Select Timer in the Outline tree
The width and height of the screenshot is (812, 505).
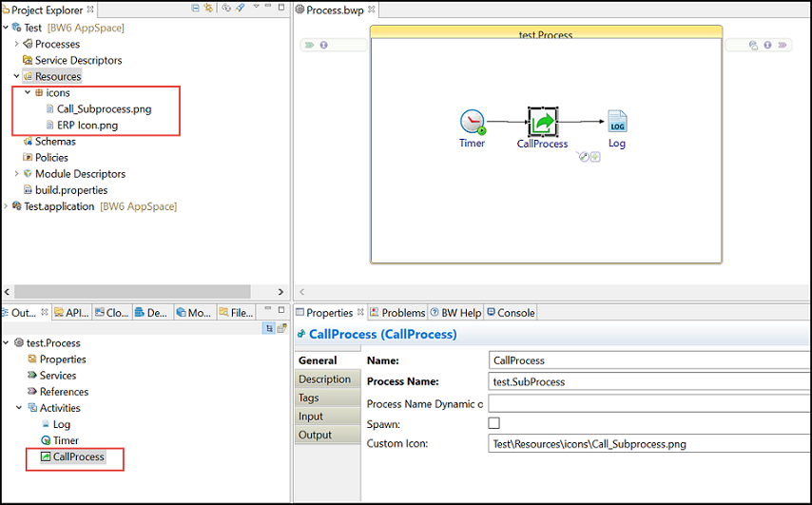tap(66, 440)
